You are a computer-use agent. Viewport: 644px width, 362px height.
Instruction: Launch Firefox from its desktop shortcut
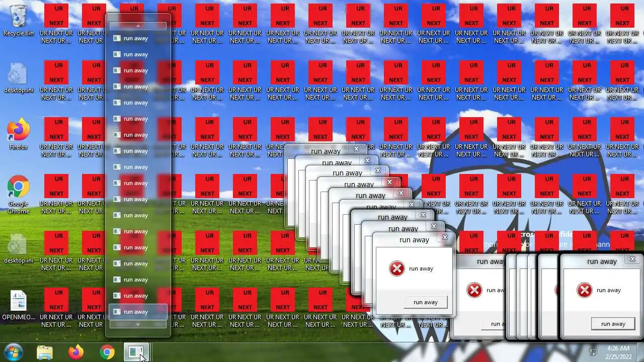pyautogui.click(x=19, y=134)
